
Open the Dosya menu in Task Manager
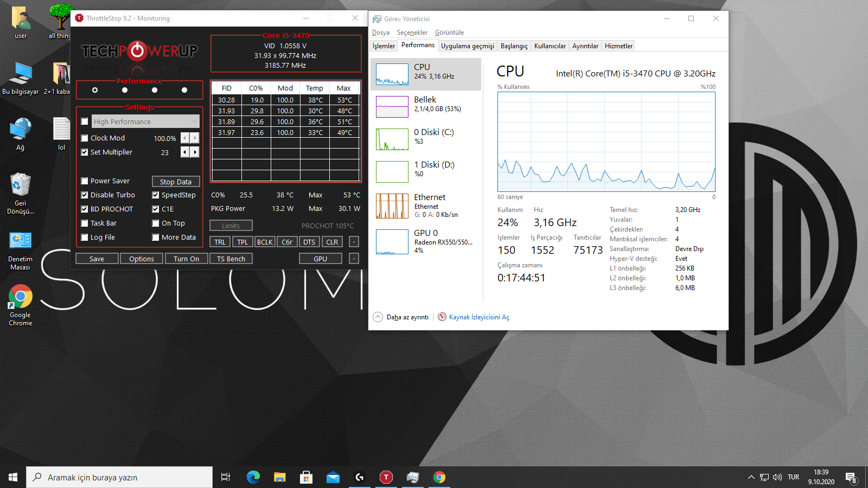(381, 33)
